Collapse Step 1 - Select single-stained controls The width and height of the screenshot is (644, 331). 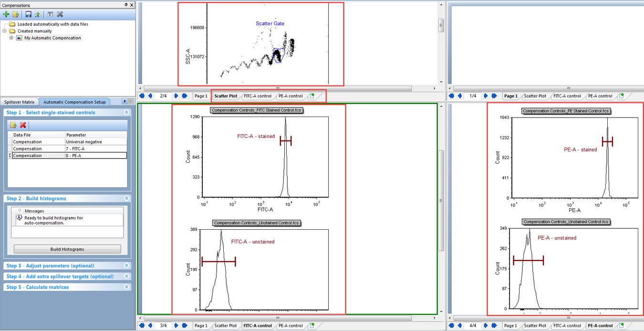click(126, 113)
